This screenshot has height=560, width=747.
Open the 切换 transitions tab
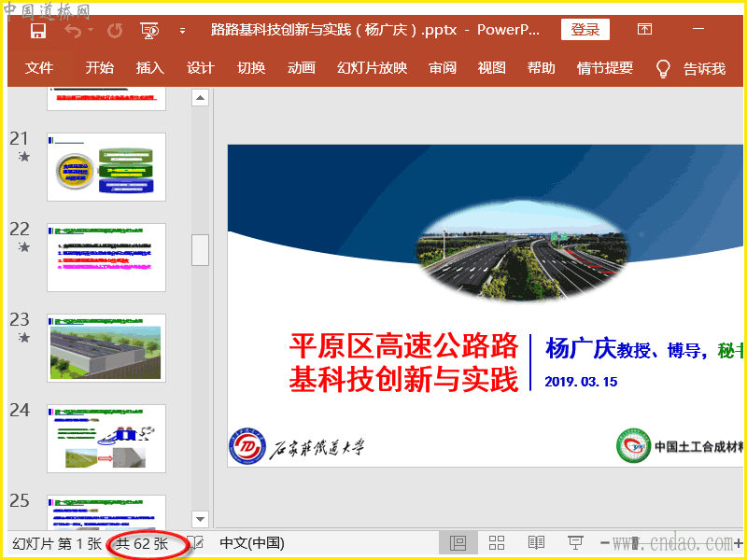tap(251, 68)
